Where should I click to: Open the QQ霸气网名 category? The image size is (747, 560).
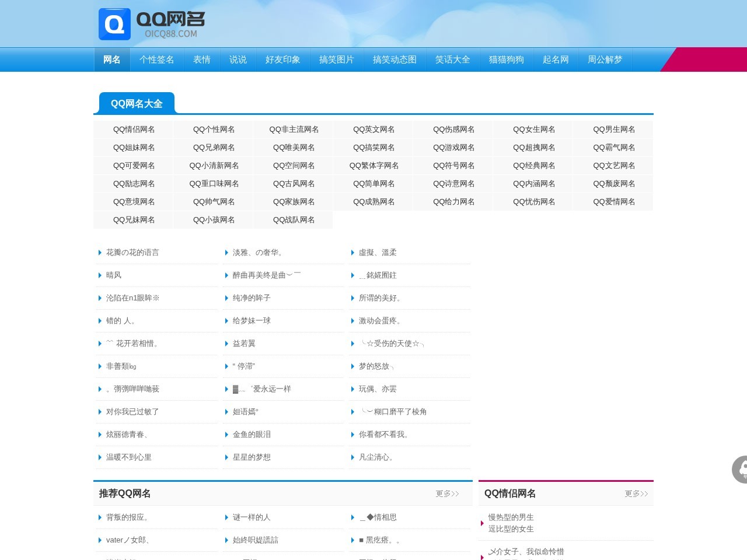pyautogui.click(x=613, y=148)
